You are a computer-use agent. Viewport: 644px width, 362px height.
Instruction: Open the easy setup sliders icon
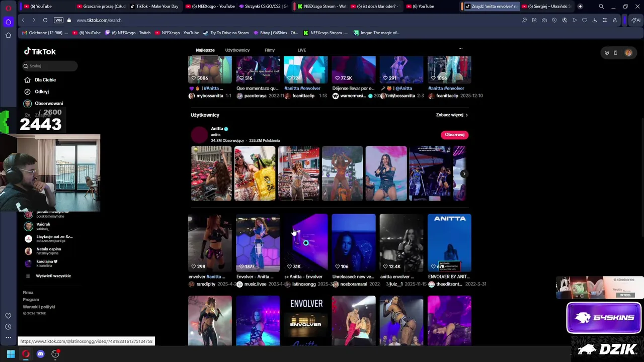605,20
